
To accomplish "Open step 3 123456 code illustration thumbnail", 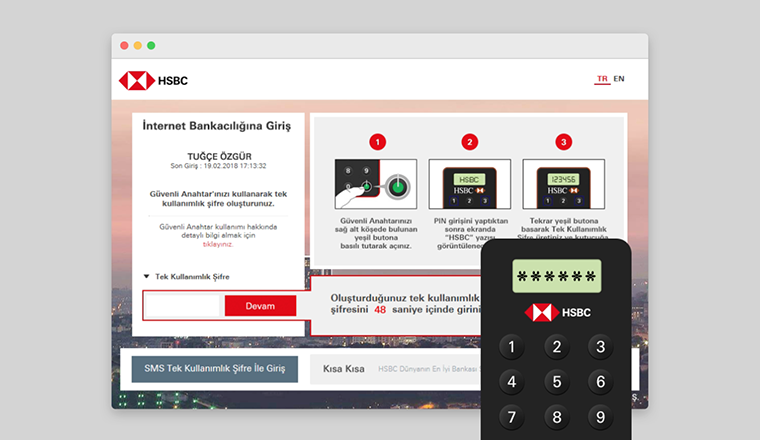I will pos(563,184).
